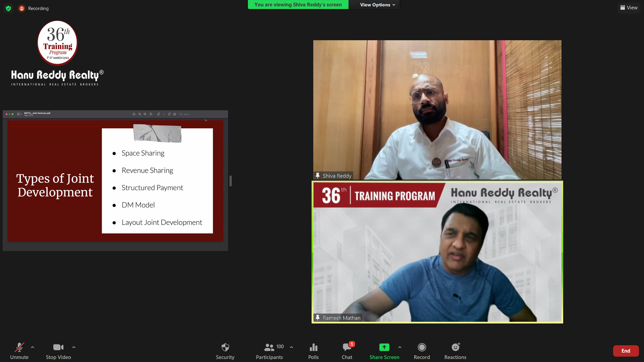The image size is (644, 362).
Task: Click the 'DM Model' bullet text
Action: tap(138, 205)
